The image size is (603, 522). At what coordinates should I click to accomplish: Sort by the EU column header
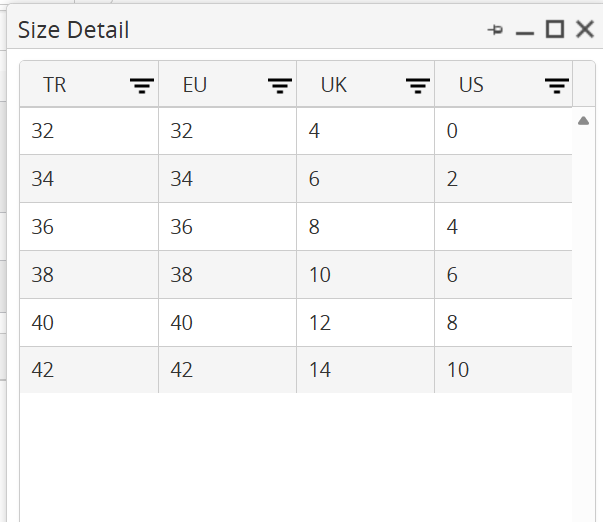pos(195,85)
